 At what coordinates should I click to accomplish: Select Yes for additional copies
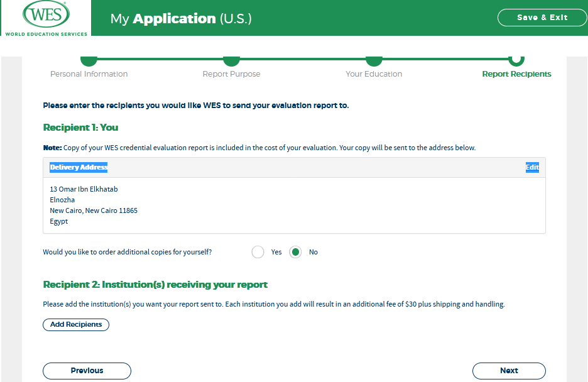tap(258, 252)
